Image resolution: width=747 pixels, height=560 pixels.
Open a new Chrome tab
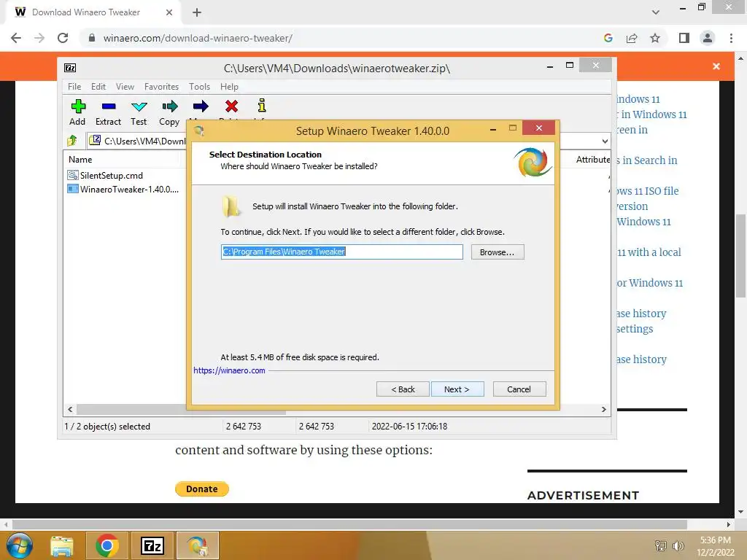pyautogui.click(x=197, y=12)
